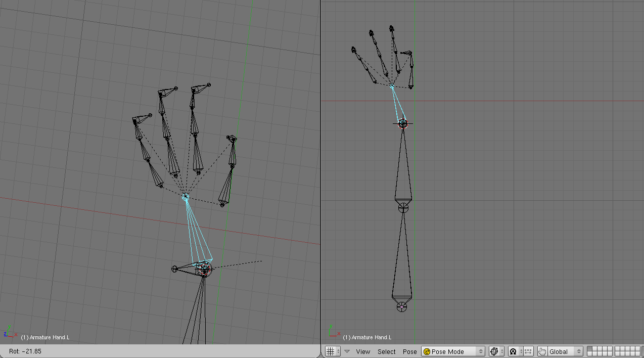
Task: Open the viewport draw type selector
Action: [x=496, y=351]
